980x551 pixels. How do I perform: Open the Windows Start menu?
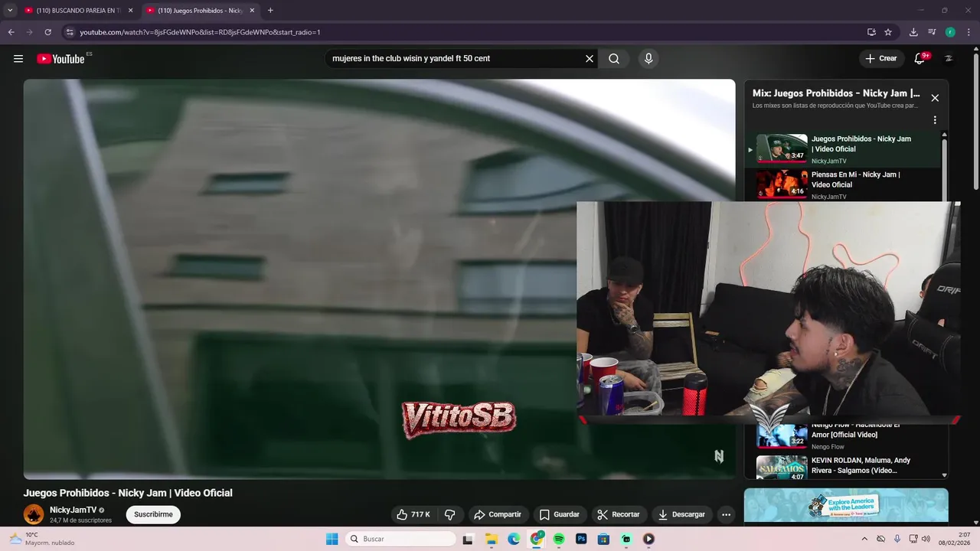332,539
